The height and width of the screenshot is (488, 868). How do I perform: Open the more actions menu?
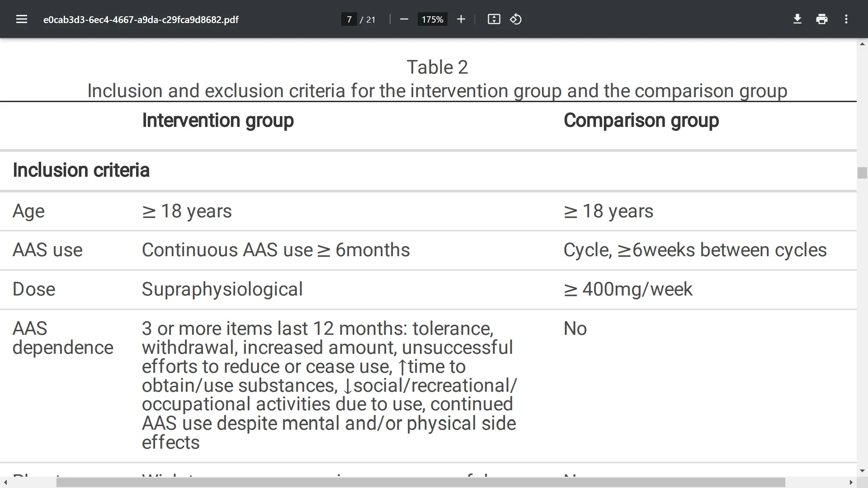[x=846, y=19]
